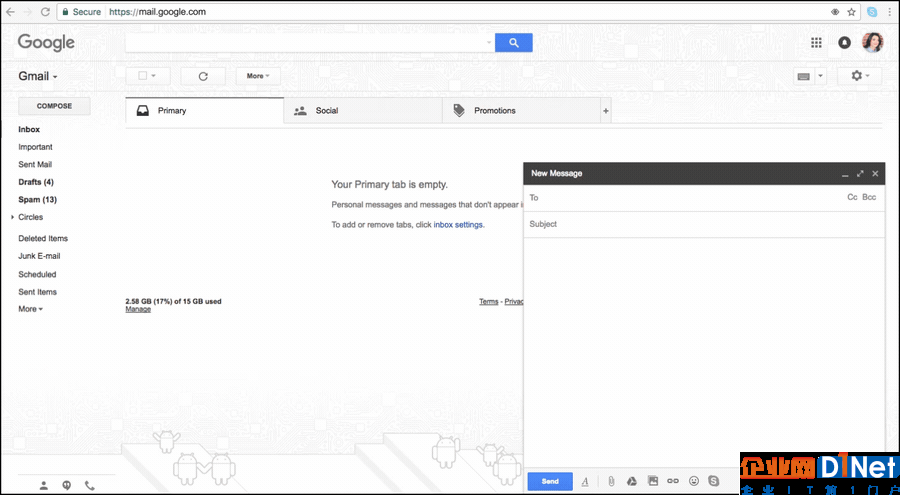The height and width of the screenshot is (495, 900).
Task: Insert files using the Drive icon
Action: coord(631,481)
